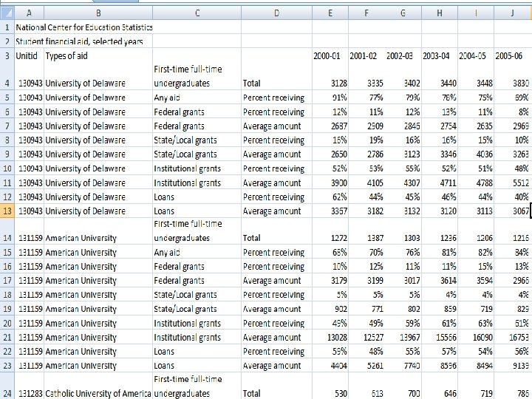Click the '2003-04' year header
Image resolution: width=532 pixels, height=399 pixels.
tap(436, 55)
